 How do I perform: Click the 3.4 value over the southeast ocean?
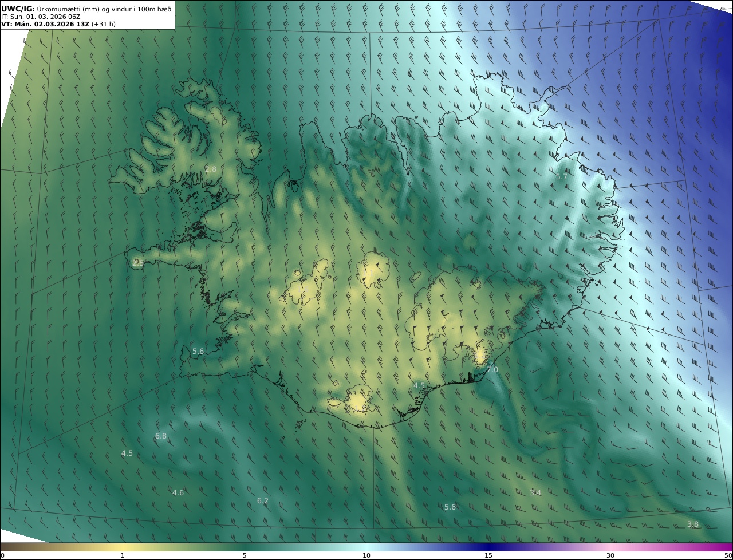pyautogui.click(x=535, y=492)
